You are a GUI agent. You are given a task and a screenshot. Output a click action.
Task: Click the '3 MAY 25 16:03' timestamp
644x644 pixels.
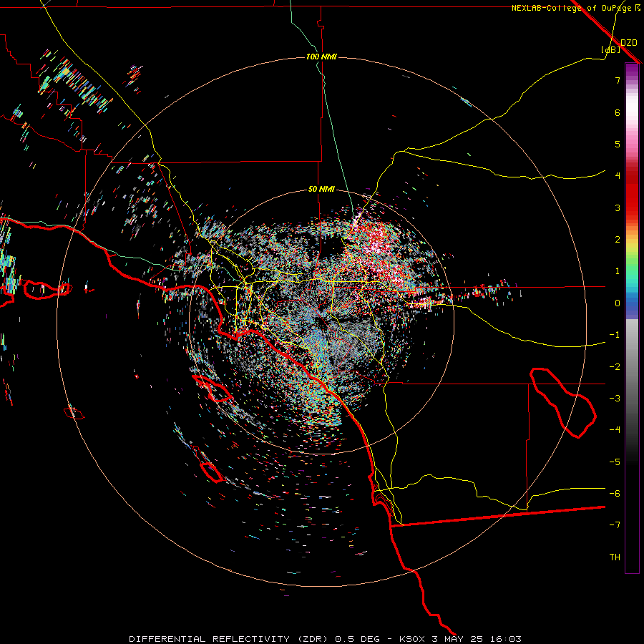[x=476, y=639]
